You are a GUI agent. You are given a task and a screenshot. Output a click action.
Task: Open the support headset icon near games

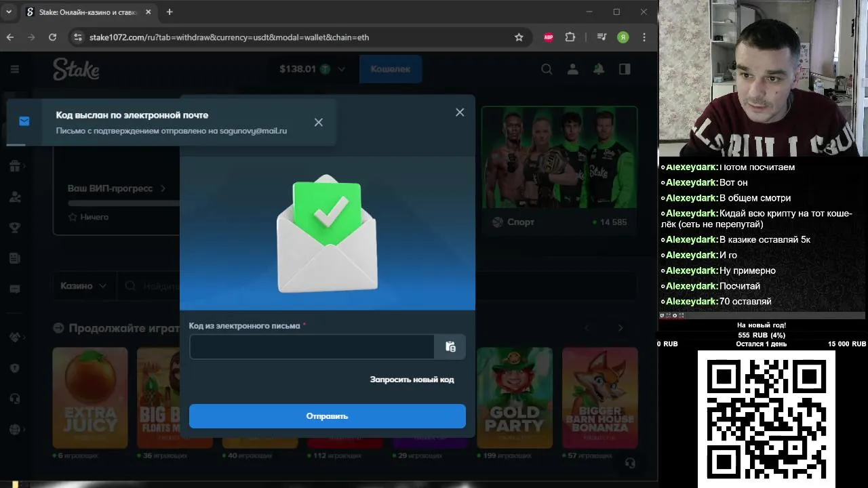630,463
